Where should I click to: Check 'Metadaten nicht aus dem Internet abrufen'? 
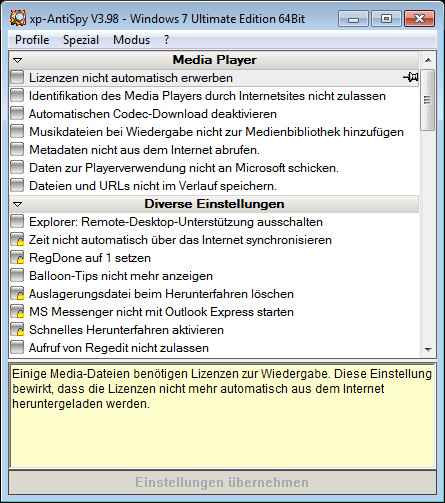(17, 149)
